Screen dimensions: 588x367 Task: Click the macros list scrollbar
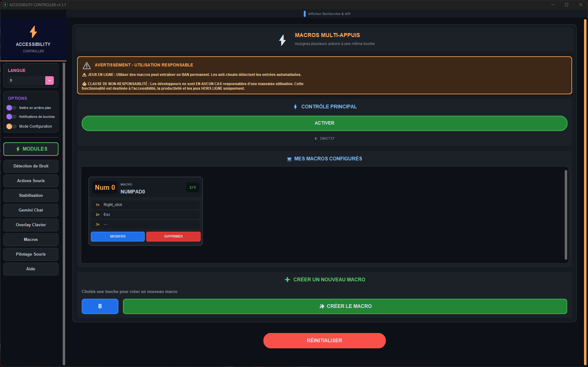tap(566, 214)
